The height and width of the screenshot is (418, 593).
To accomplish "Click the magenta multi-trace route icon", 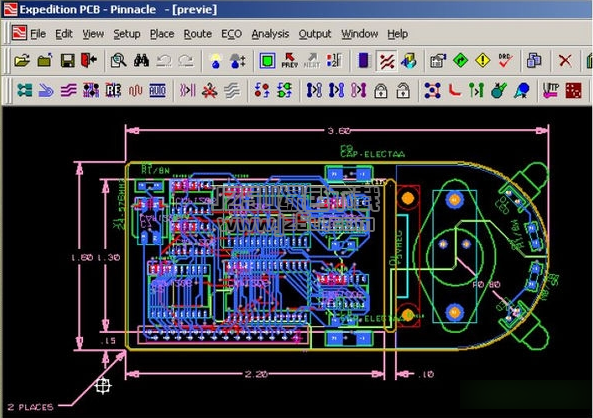I will point(68,90).
